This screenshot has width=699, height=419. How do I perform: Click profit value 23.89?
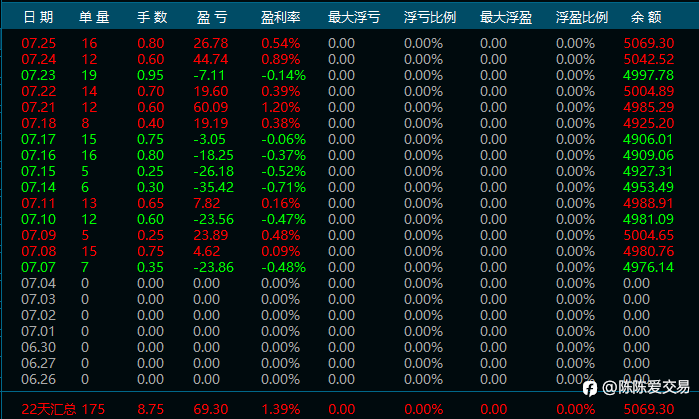pos(211,235)
